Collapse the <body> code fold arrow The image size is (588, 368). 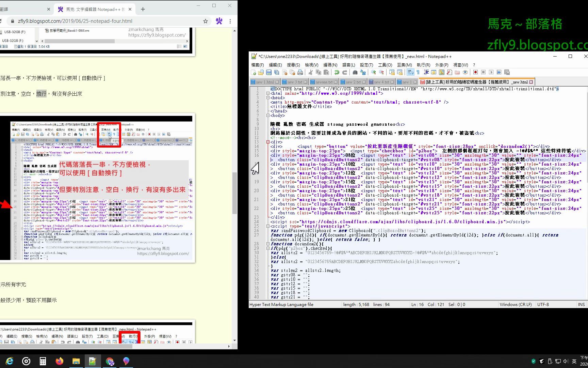268,115
